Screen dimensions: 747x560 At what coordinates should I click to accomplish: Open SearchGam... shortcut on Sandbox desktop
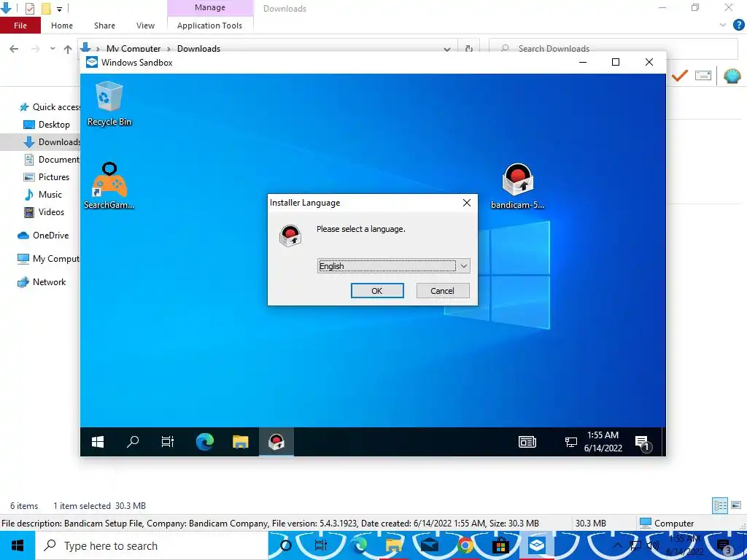coord(109,186)
